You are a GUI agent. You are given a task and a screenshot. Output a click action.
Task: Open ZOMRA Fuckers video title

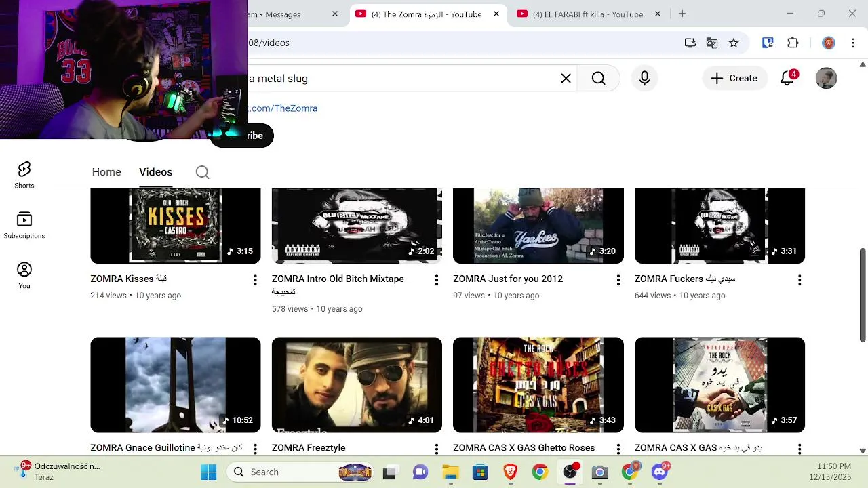(x=685, y=279)
